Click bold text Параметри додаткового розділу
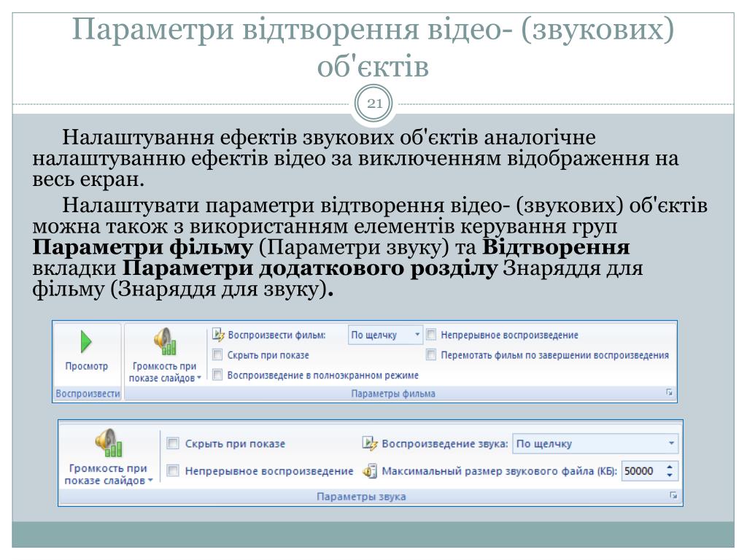 (310, 268)
